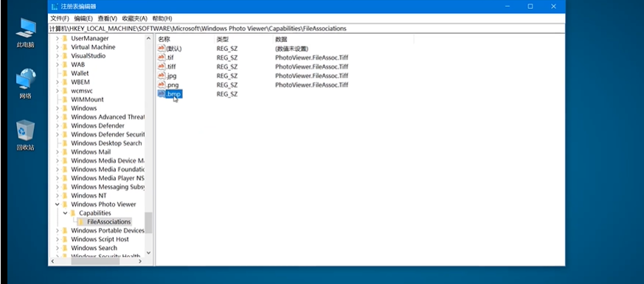Click tree horizontal scrollbar right arrow
The height and width of the screenshot is (284, 644).
point(140,261)
